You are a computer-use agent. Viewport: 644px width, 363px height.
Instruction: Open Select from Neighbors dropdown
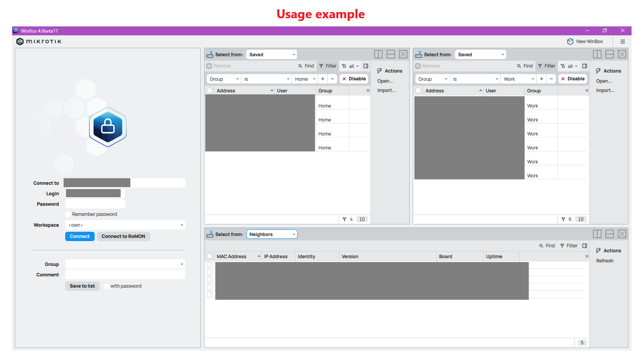pyautogui.click(x=272, y=234)
